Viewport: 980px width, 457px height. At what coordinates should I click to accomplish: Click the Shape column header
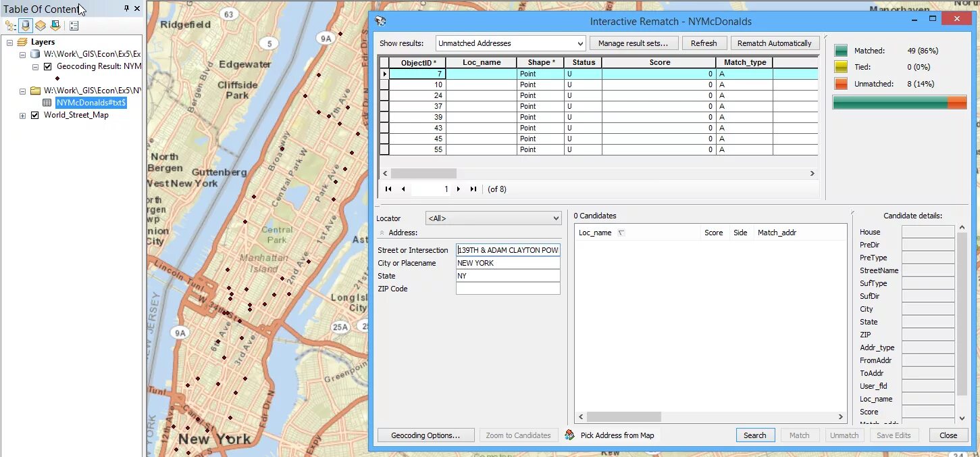tap(540, 62)
